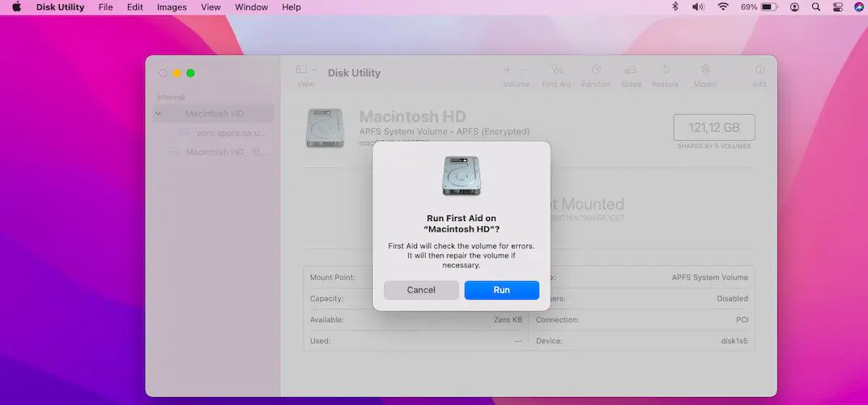Click the Mount toolbar icon
The image size is (868, 405).
705,71
